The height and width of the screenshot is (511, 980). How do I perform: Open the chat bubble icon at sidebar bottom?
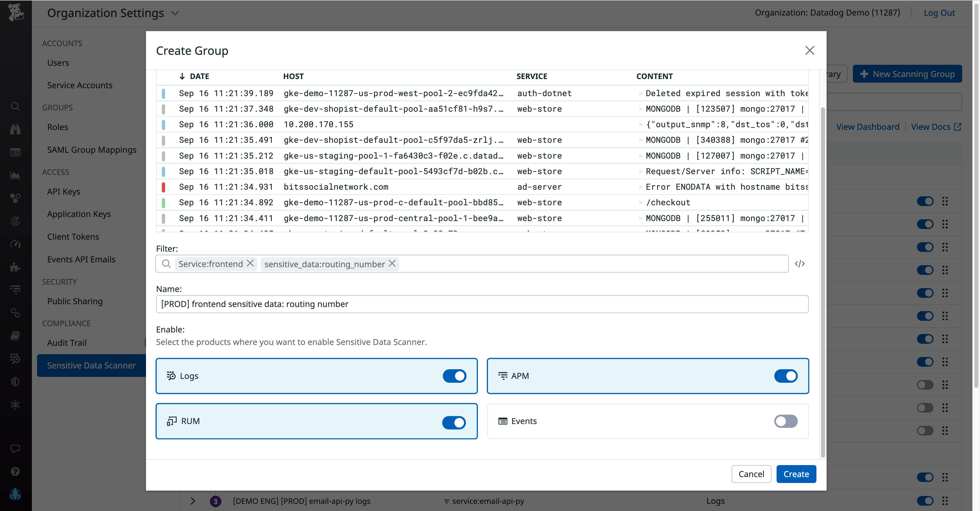coord(15,449)
